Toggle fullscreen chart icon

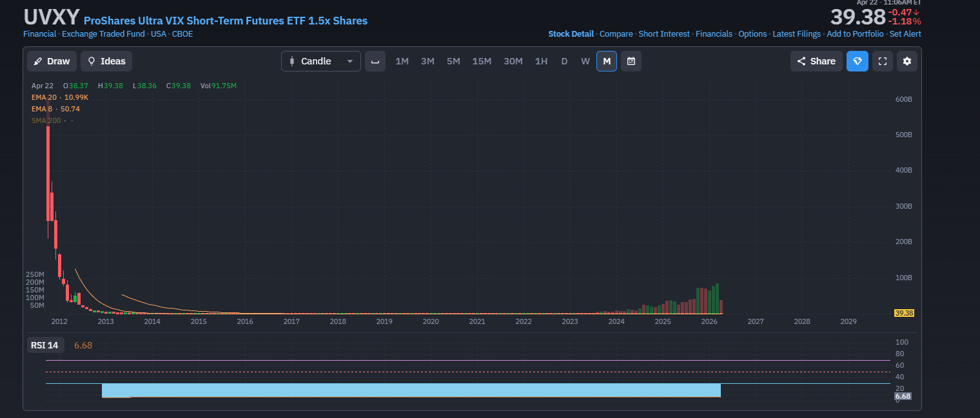(883, 61)
